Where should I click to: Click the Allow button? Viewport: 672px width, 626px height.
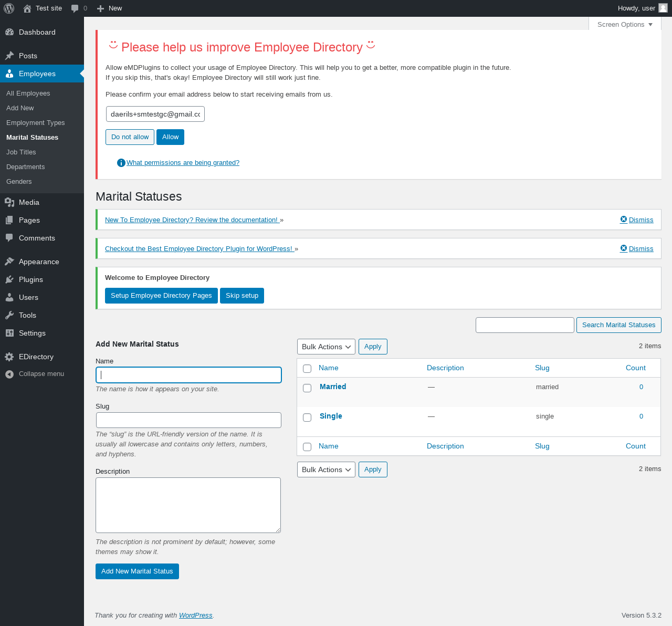pos(170,137)
